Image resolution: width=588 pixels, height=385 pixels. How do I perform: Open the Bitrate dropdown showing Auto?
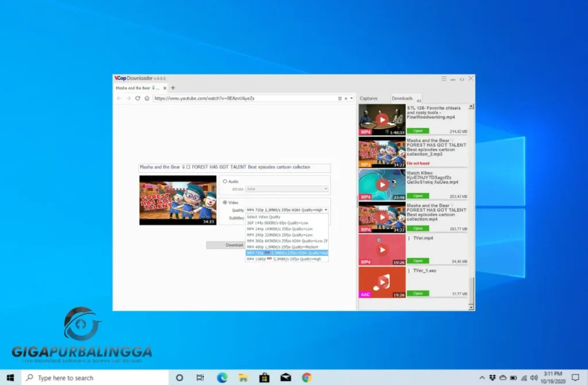286,189
